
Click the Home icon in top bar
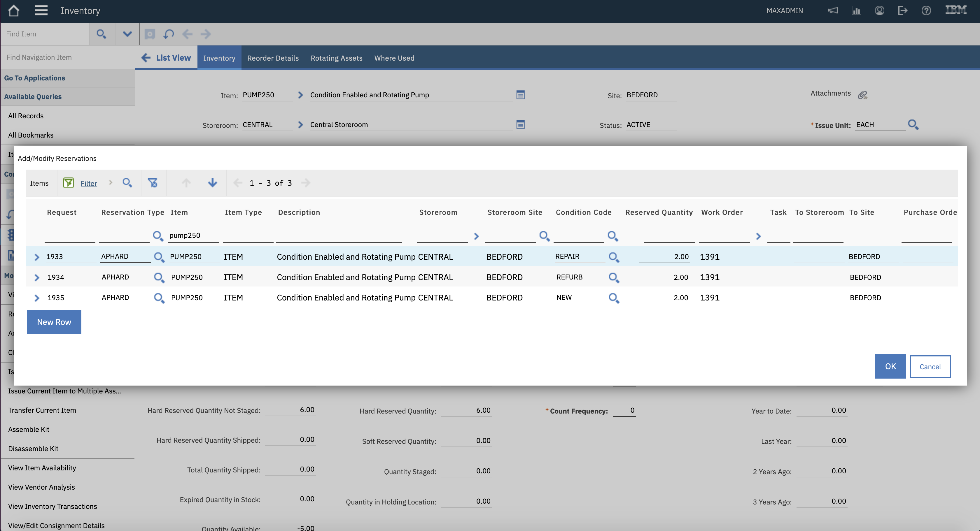(14, 11)
